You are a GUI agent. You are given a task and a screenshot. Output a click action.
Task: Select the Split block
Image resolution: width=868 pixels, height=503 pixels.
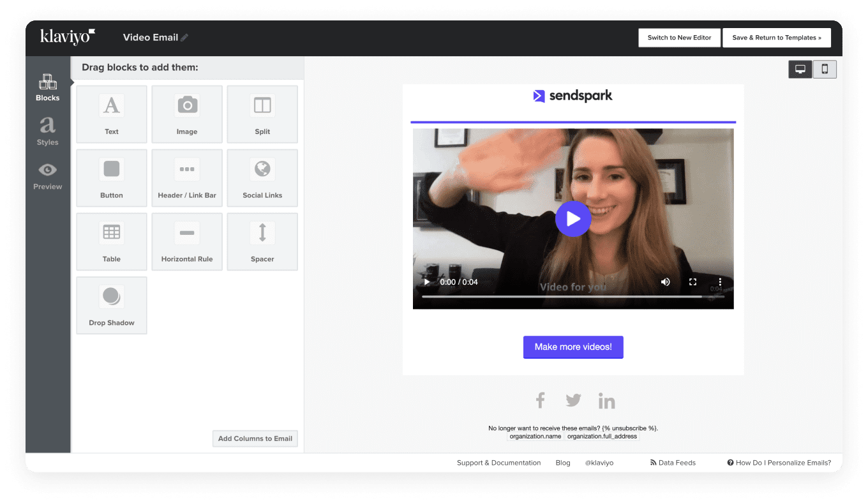(262, 114)
